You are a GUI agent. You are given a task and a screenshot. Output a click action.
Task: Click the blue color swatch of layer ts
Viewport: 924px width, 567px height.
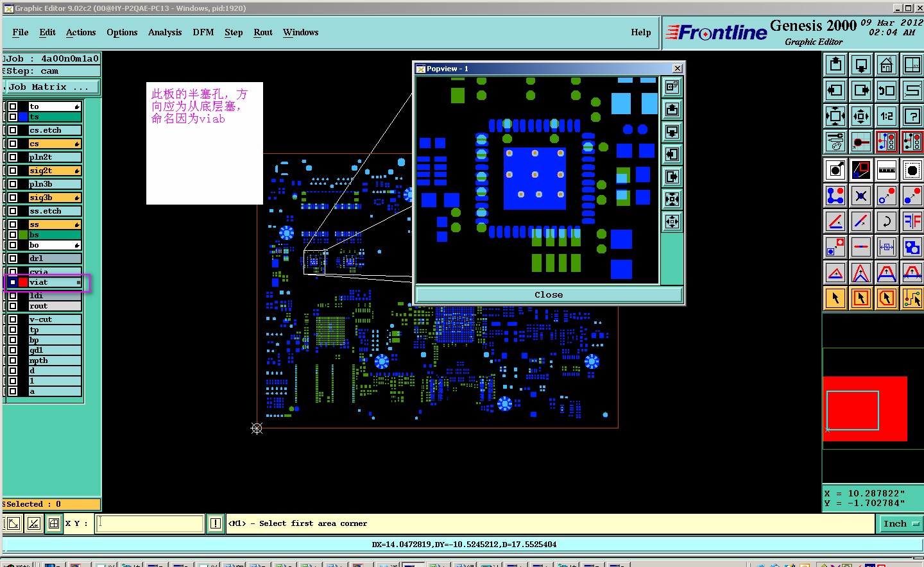(23, 117)
